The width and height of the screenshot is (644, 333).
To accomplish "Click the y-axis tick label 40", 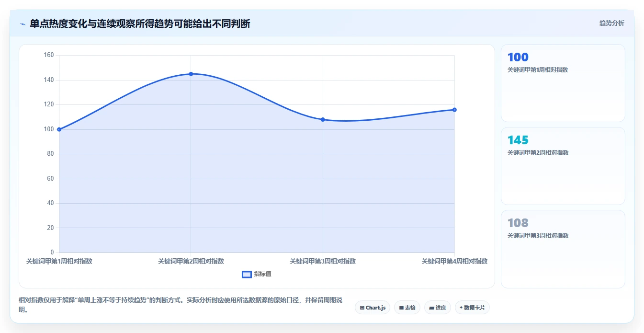I will 50,203.
